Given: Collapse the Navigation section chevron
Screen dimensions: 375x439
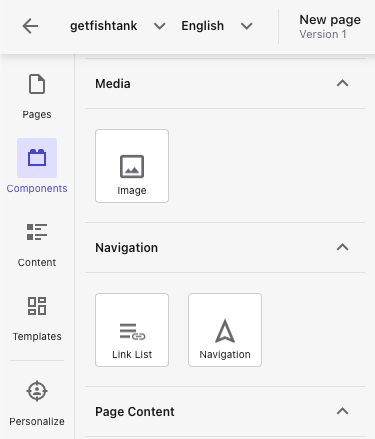Looking at the screenshot, I should point(342,247).
